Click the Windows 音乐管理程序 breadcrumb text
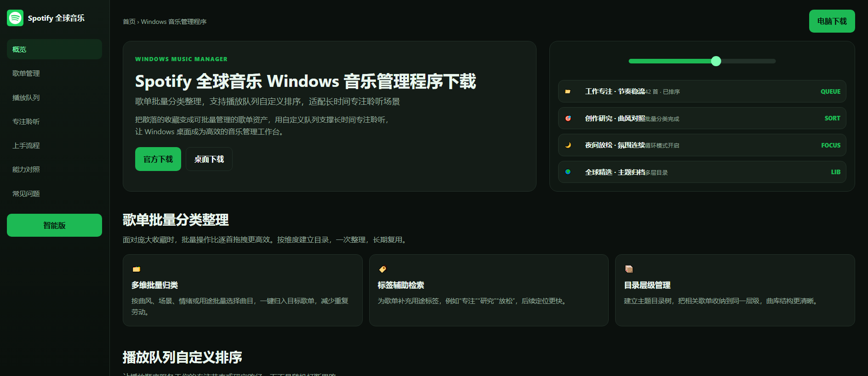The height and width of the screenshot is (376, 868). 174,22
